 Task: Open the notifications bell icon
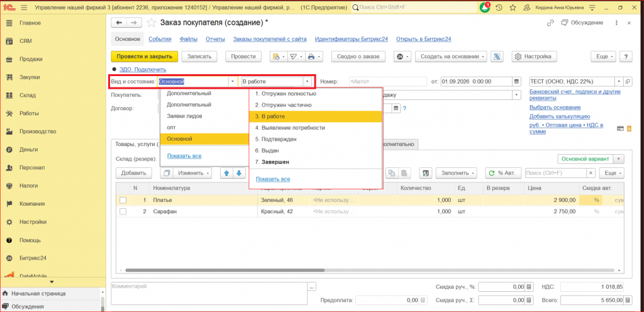click(x=485, y=8)
